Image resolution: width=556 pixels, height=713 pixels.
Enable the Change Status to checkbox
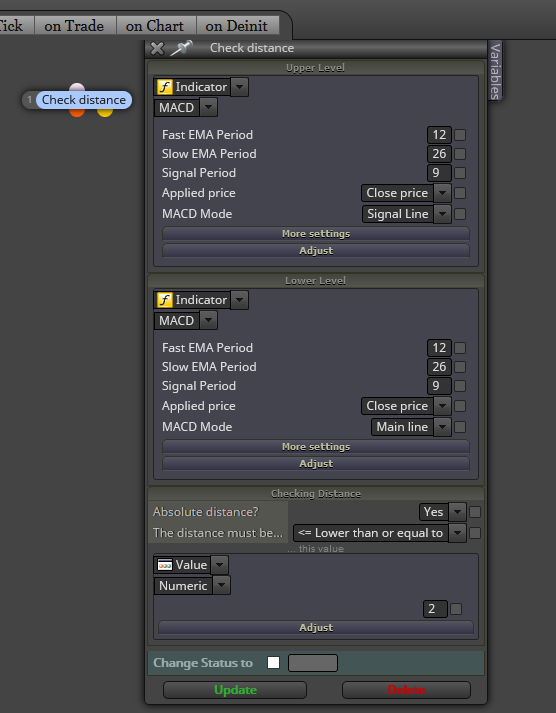[x=273, y=663]
